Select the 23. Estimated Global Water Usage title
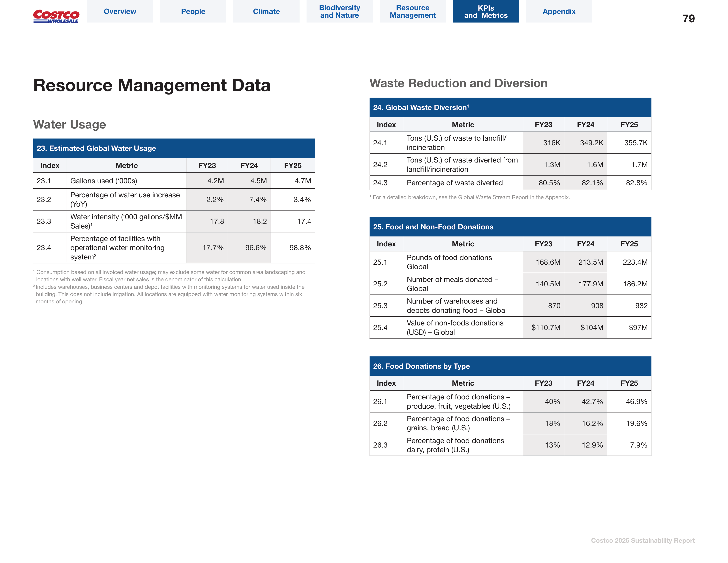 tap(96, 148)
